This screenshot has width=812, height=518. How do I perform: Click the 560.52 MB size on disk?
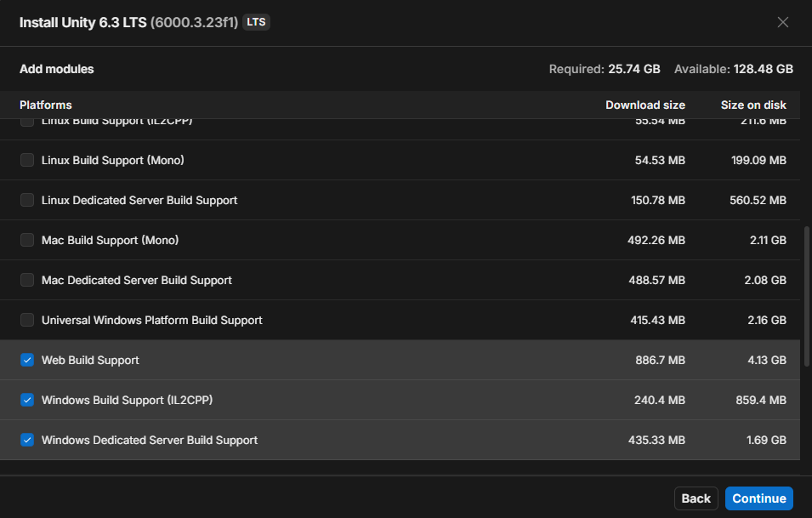758,200
